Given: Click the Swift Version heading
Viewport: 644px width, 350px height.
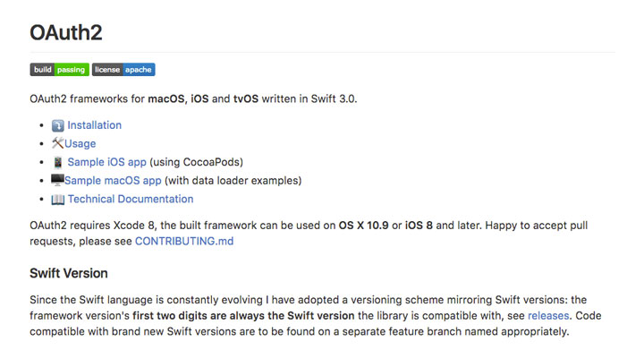Looking at the screenshot, I should [69, 273].
